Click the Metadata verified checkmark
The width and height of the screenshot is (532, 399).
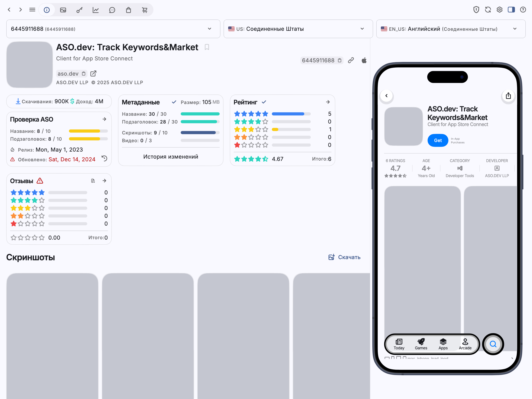coord(174,102)
